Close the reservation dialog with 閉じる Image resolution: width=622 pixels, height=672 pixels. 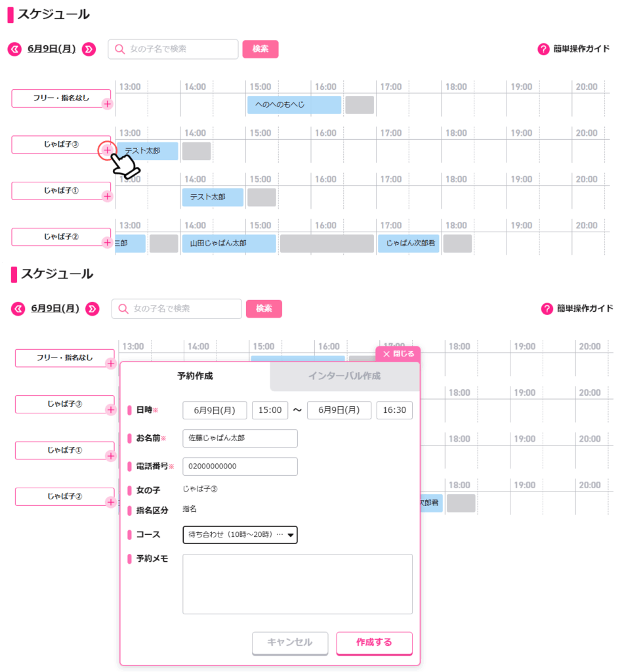398,354
